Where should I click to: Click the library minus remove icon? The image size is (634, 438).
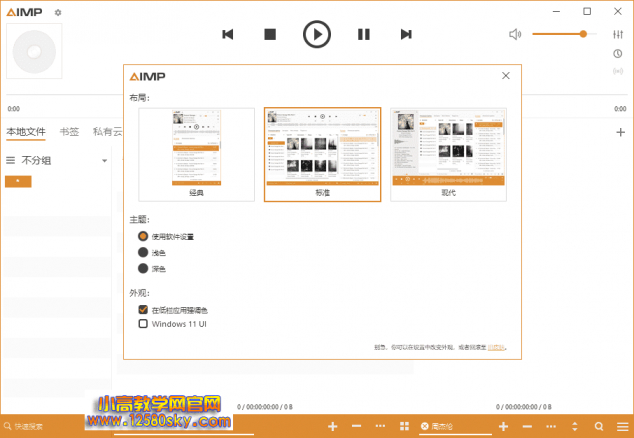(x=356, y=426)
